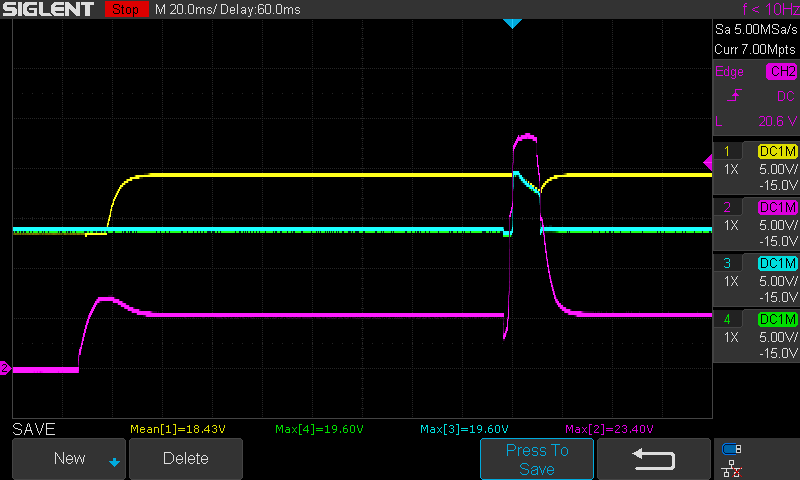The height and width of the screenshot is (480, 800).
Task: Click channel 4 1X probe setting
Action: pos(731,338)
